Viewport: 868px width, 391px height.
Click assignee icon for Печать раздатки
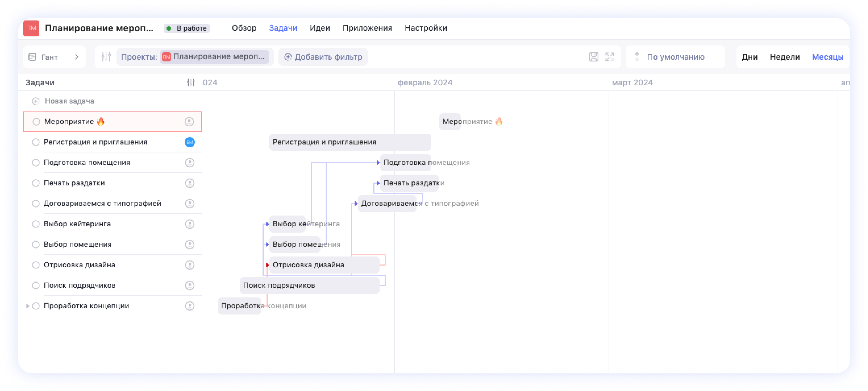(x=190, y=183)
